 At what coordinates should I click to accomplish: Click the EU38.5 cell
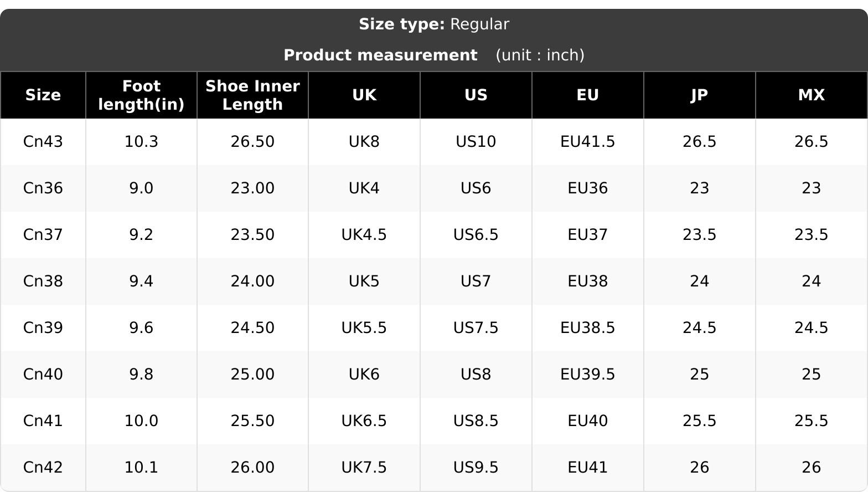point(588,327)
